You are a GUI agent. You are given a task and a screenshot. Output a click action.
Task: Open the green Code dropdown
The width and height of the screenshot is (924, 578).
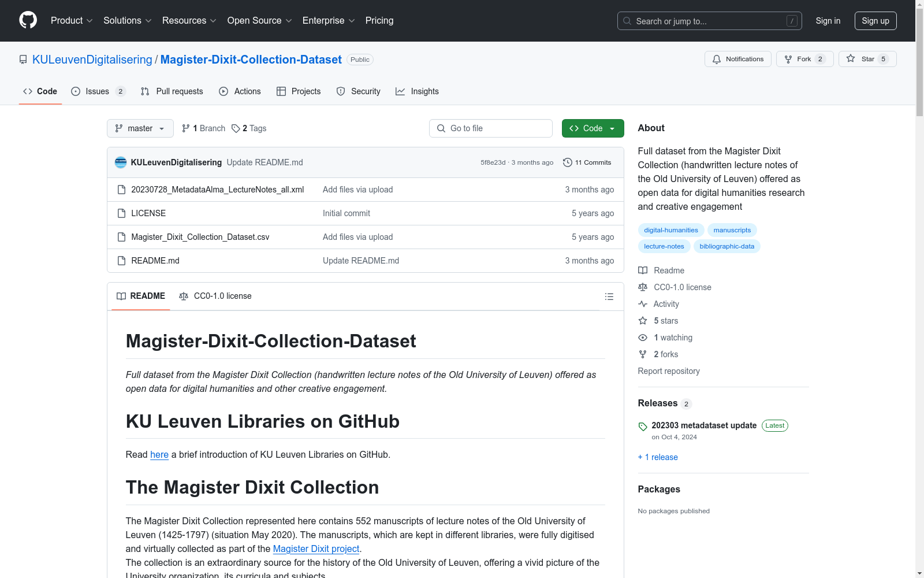click(593, 128)
